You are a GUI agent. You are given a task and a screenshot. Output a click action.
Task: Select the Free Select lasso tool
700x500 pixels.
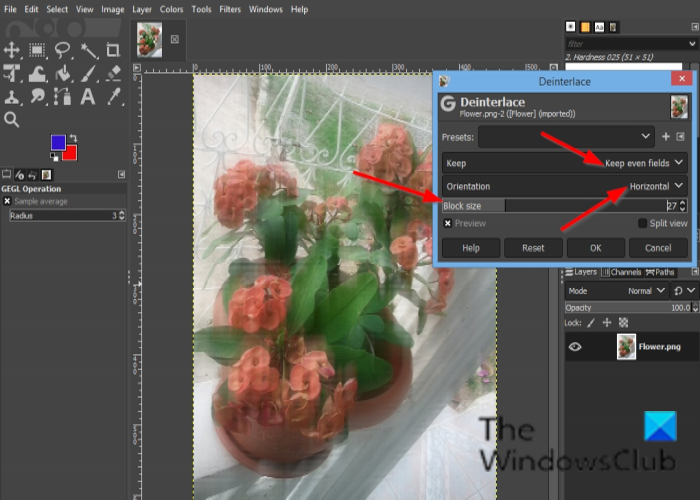[x=63, y=49]
